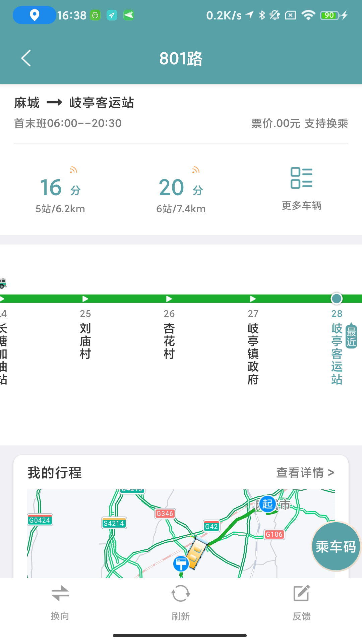Tap the location pill in status bar
Viewport: 362px width, 644px height.
click(34, 15)
